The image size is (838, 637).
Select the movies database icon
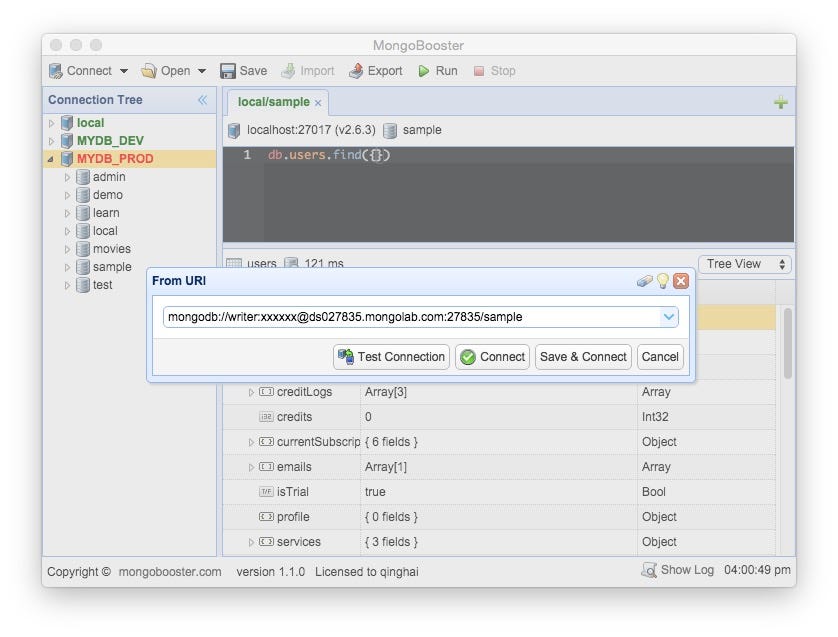(83, 248)
